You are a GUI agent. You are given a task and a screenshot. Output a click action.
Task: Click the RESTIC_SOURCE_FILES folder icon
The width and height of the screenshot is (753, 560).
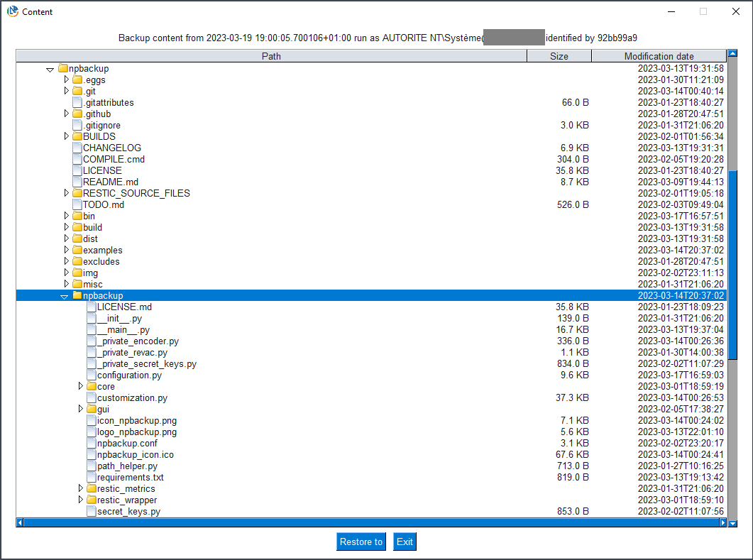[77, 193]
